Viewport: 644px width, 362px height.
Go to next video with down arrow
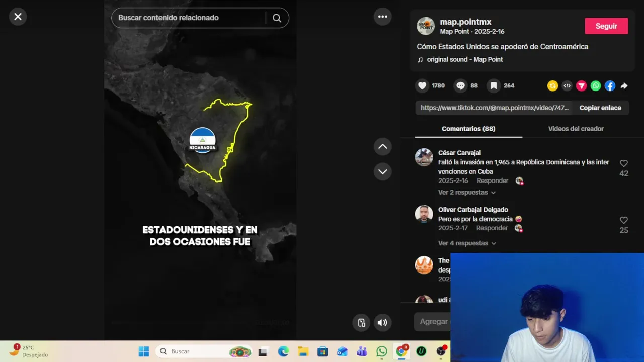[383, 171]
